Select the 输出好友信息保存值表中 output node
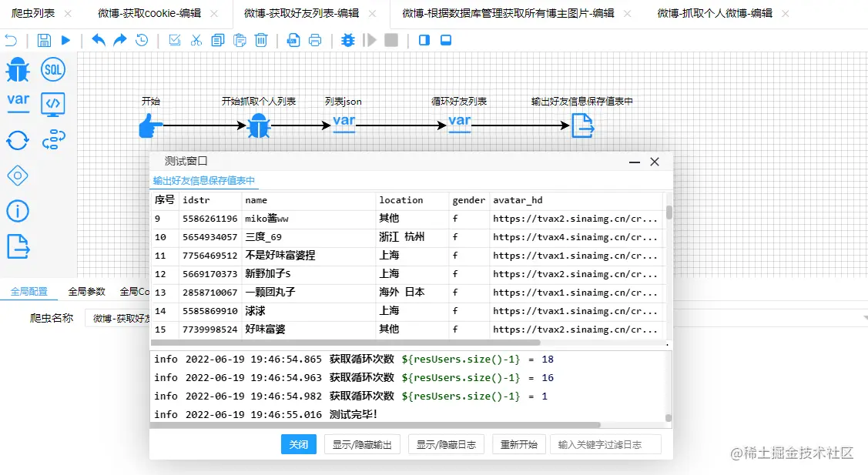The width and height of the screenshot is (868, 475). point(582,125)
